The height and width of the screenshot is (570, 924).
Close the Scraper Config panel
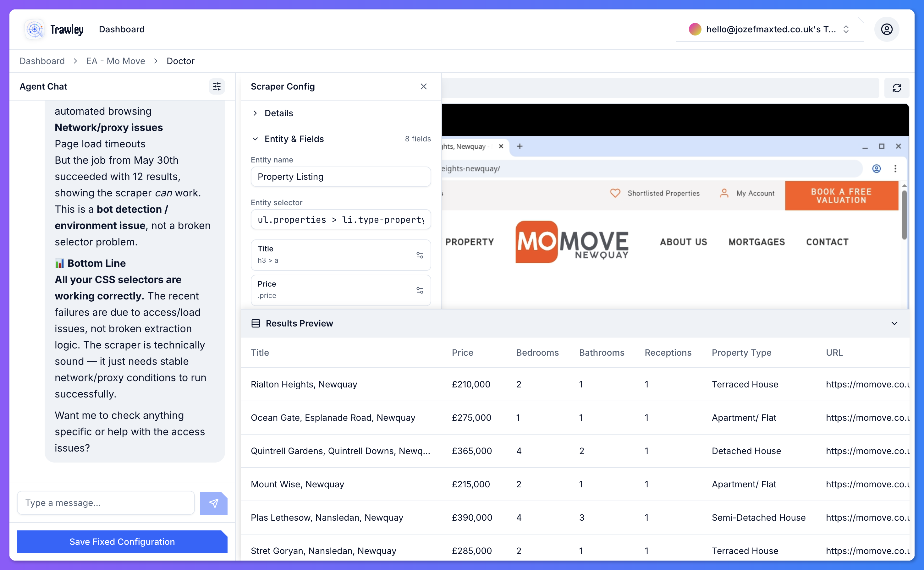[x=423, y=87]
